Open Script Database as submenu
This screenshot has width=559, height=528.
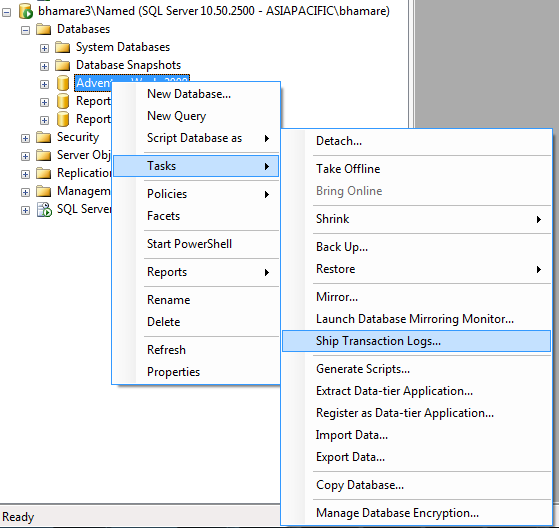[196, 138]
